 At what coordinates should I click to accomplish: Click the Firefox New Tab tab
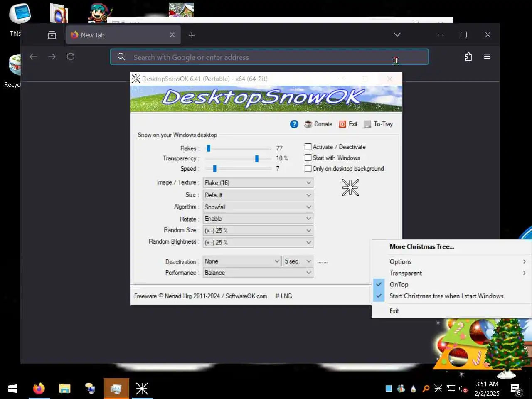123,35
